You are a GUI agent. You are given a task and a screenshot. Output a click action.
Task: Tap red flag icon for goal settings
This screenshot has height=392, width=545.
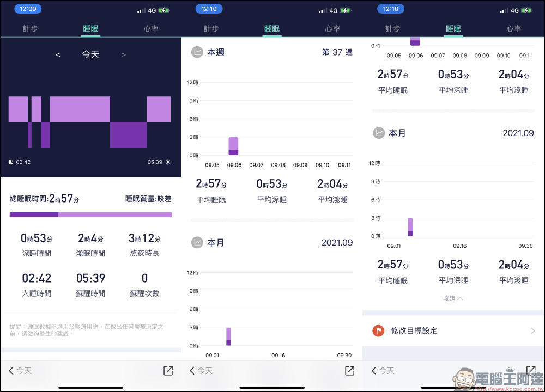tap(378, 330)
